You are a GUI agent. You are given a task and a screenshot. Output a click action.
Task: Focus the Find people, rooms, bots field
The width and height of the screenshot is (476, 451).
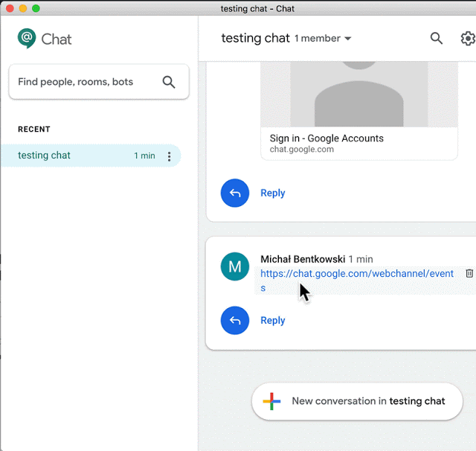tap(99, 82)
